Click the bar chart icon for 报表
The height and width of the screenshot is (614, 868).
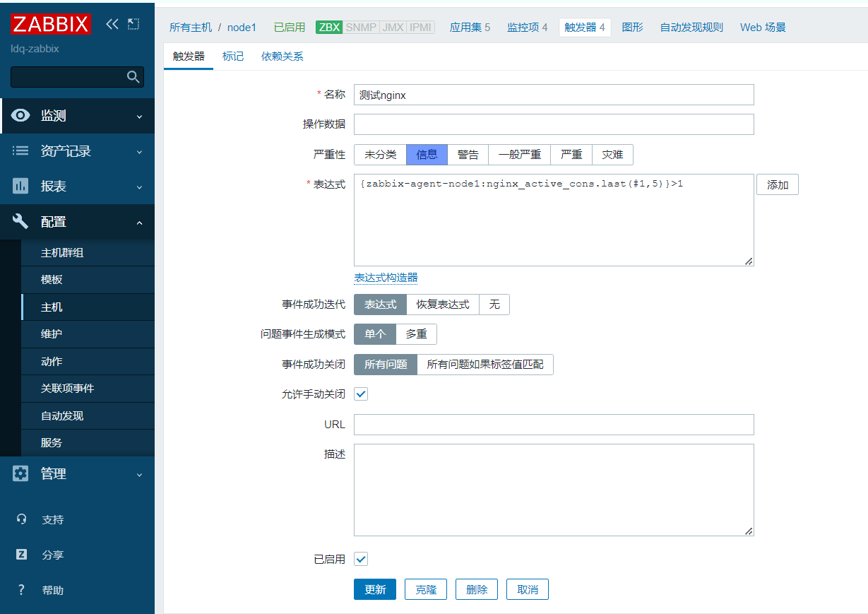(x=20, y=187)
